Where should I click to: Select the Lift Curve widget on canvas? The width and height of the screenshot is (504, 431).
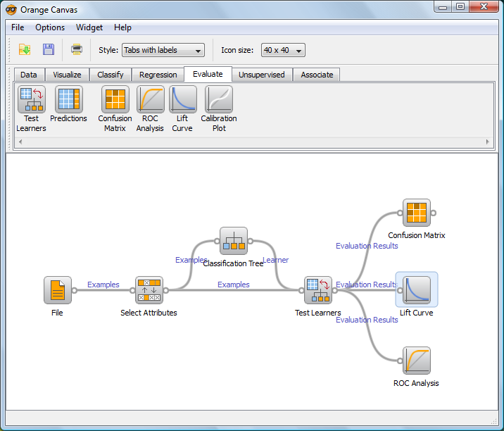click(x=417, y=290)
